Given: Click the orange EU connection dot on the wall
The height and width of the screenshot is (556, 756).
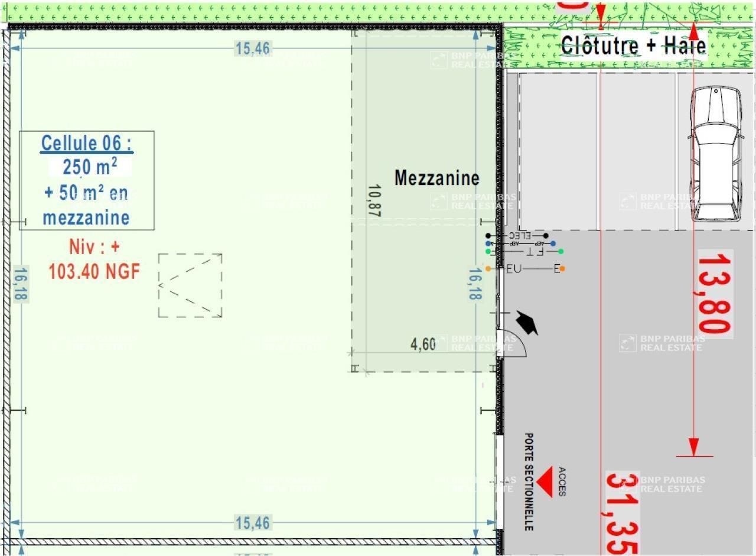Looking at the screenshot, I should (x=488, y=269).
